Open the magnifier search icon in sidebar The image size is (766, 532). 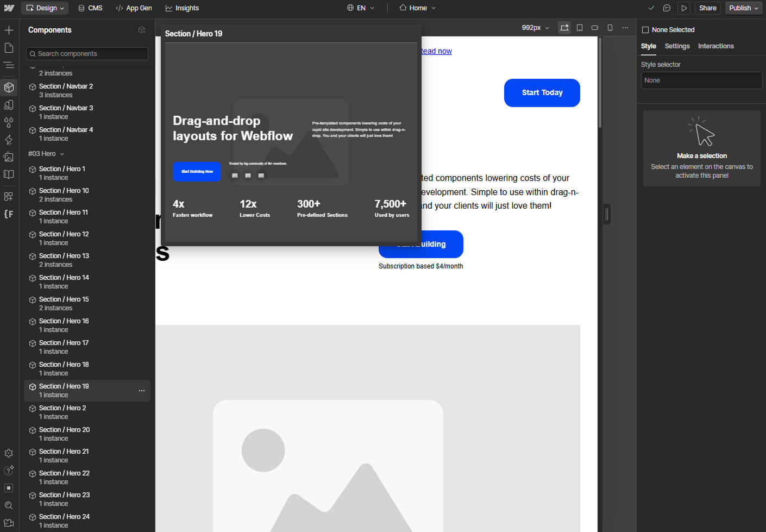(9, 505)
